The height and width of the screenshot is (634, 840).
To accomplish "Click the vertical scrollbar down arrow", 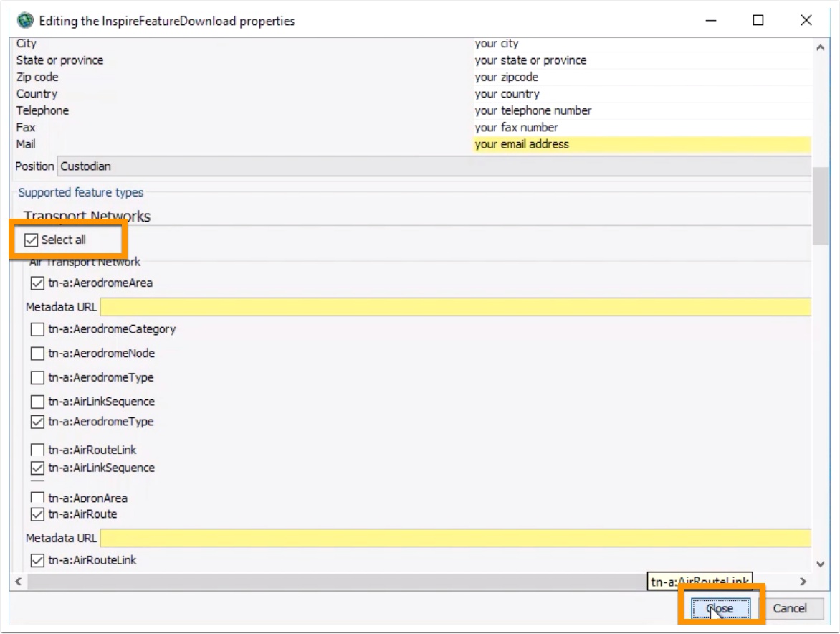I will click(x=820, y=564).
